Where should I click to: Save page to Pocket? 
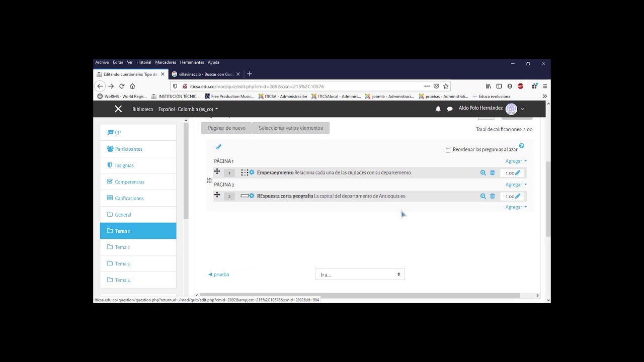click(436, 86)
